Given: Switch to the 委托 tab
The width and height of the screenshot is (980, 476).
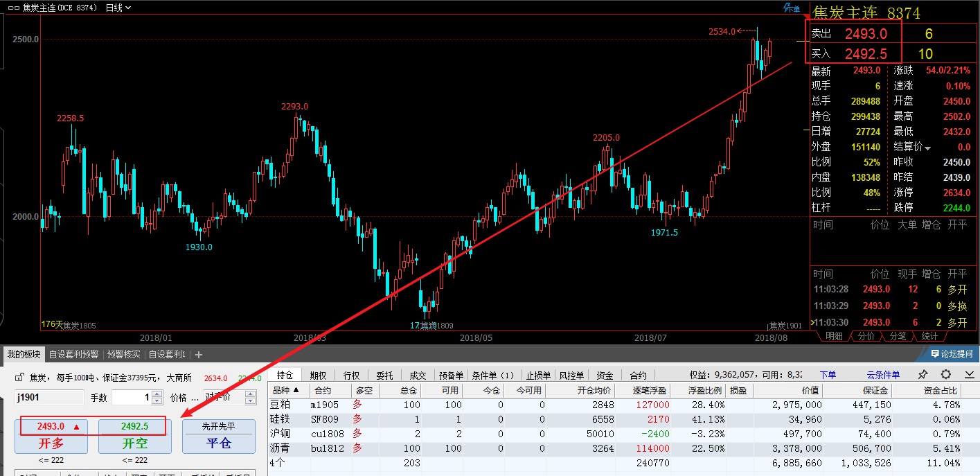Looking at the screenshot, I should point(384,376).
